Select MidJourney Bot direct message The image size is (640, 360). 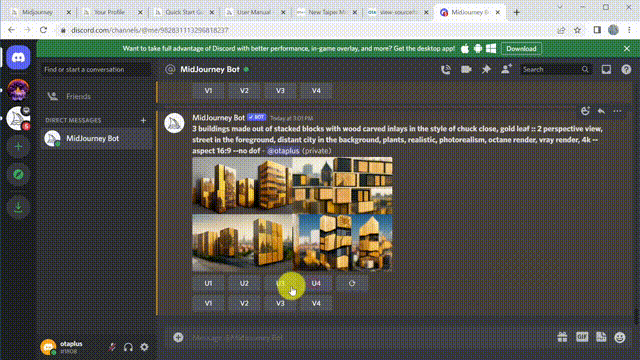coord(96,138)
